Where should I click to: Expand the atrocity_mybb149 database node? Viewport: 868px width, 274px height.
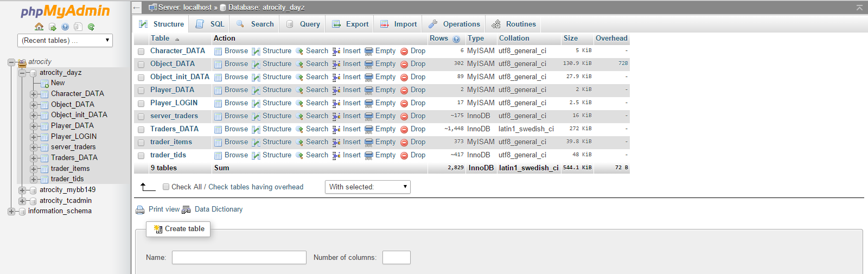(22, 190)
